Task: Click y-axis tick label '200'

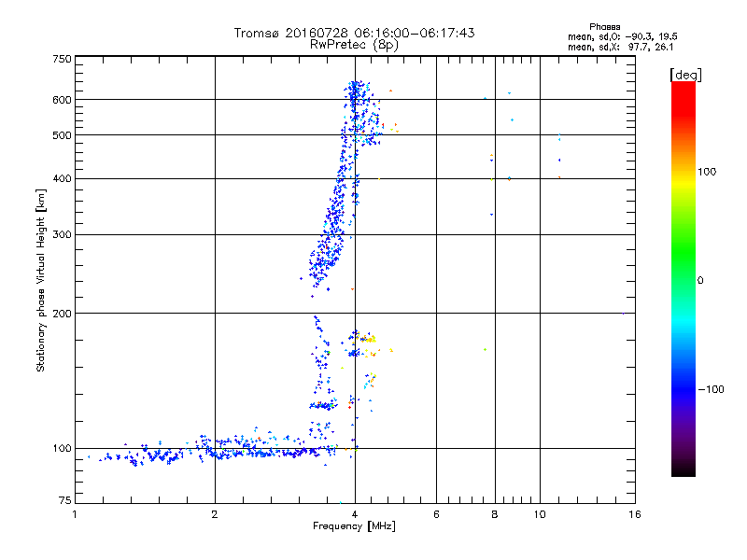Action: click(62, 314)
